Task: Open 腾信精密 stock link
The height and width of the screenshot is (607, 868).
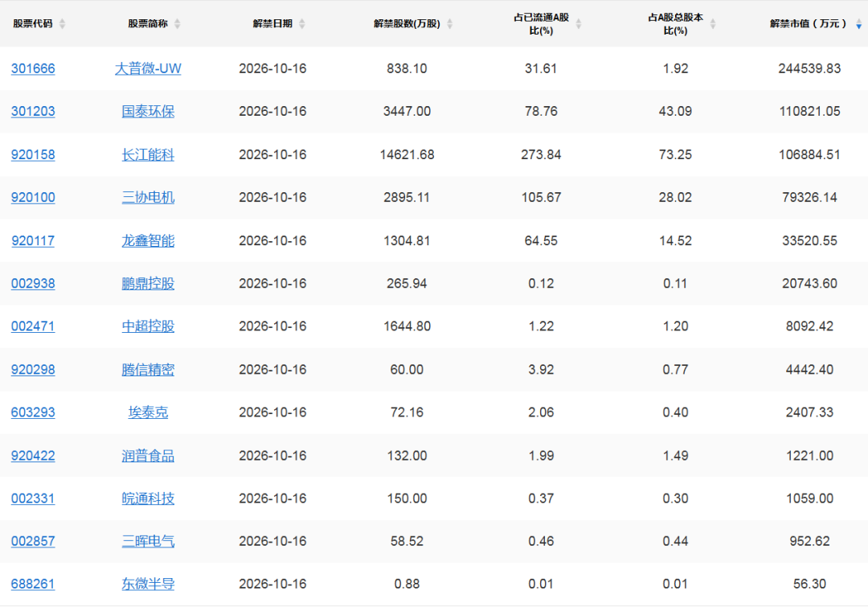Action: (148, 369)
